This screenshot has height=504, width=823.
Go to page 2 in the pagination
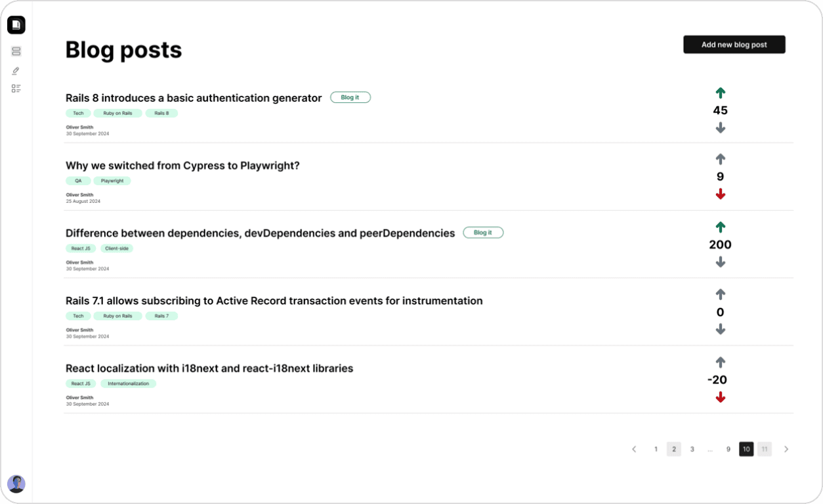tap(674, 450)
